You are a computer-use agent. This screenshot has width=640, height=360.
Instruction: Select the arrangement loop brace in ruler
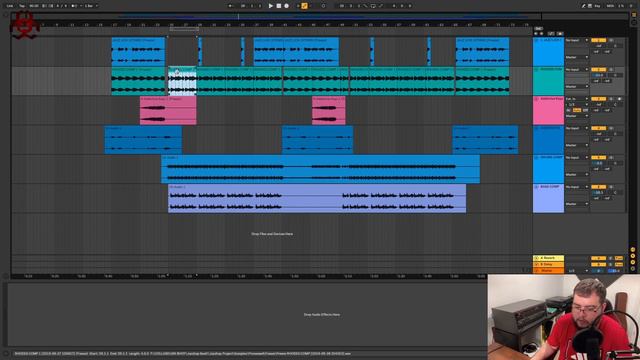click(x=184, y=29)
